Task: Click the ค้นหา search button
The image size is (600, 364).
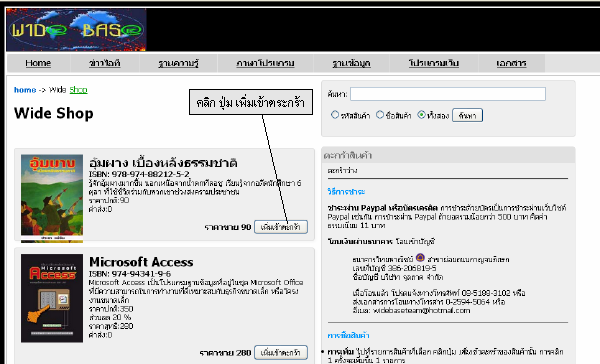Action: point(467,115)
